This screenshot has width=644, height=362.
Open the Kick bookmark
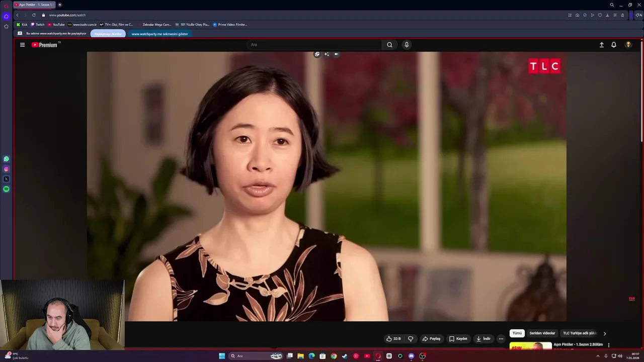(22, 25)
